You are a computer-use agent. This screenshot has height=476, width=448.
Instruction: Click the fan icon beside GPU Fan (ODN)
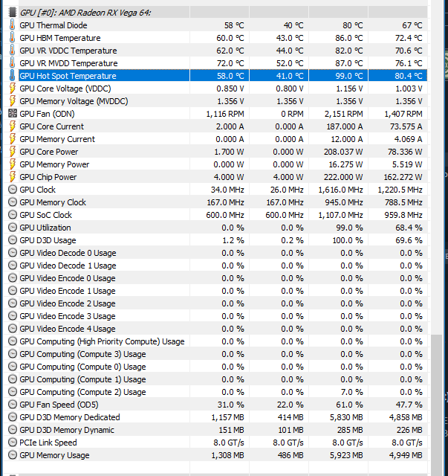[12, 114]
